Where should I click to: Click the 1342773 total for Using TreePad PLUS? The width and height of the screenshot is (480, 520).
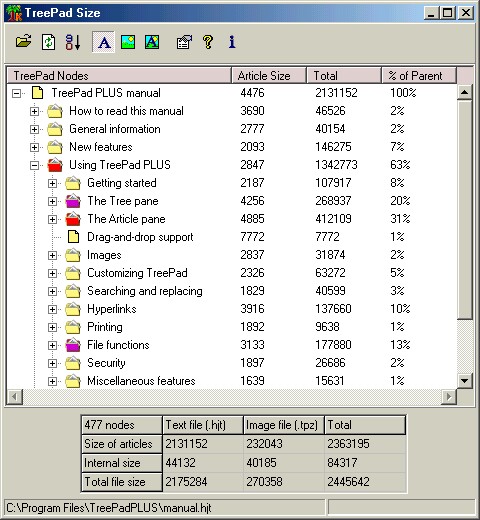[x=336, y=165]
